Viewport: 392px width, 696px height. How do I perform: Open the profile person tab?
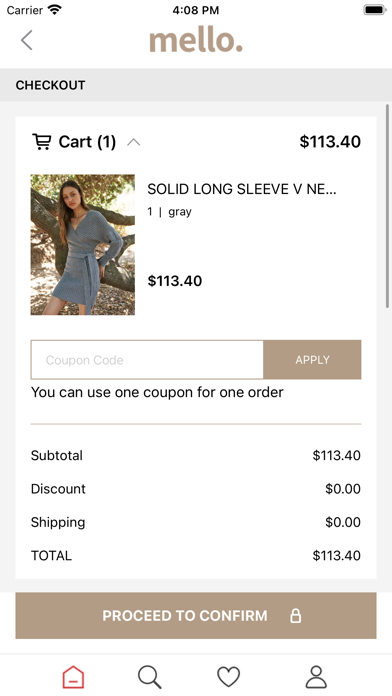316,677
